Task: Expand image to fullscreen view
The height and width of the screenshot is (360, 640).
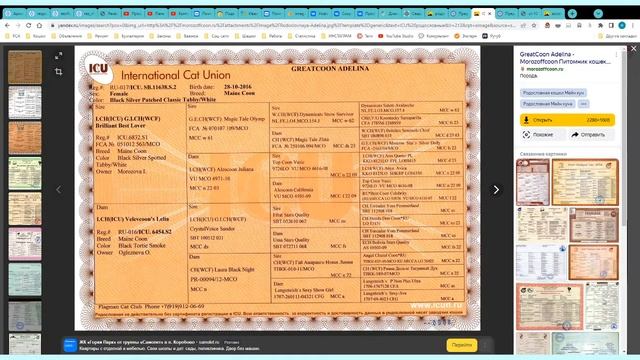Action: pos(58,56)
